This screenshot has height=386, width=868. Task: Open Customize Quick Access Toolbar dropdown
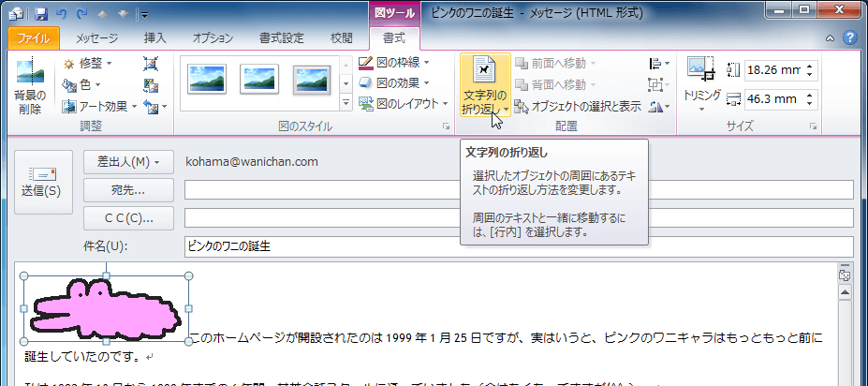(144, 13)
